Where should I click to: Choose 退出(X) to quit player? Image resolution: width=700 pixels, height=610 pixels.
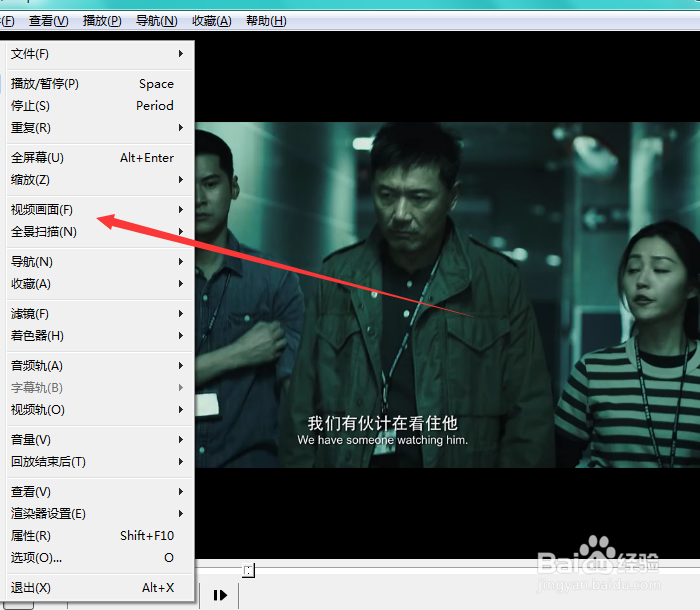point(100,588)
